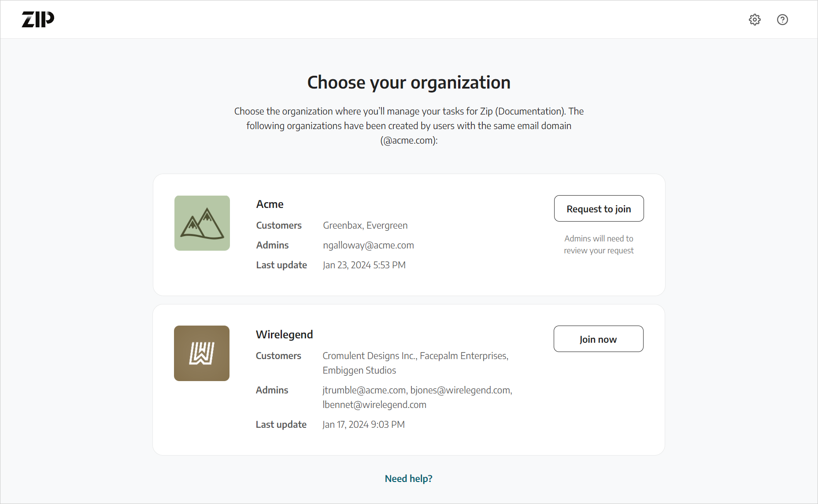Click the ZIP logo in header

pyautogui.click(x=38, y=19)
